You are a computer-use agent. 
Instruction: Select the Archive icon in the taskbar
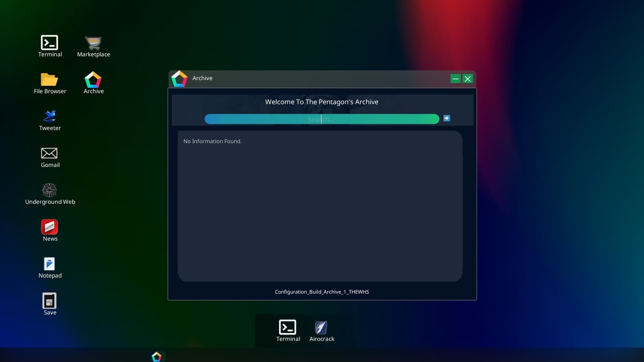click(157, 356)
